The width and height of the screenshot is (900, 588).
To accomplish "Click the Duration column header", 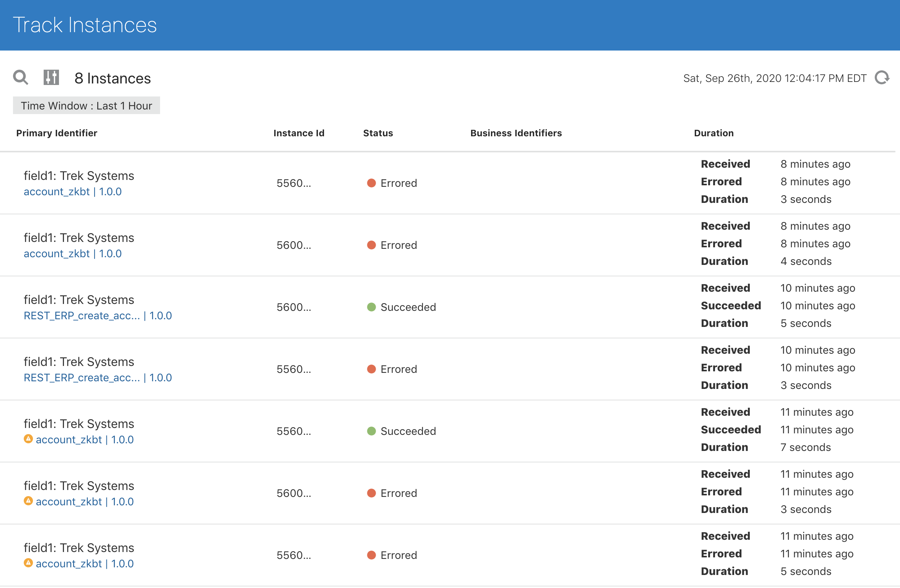I will click(x=713, y=133).
